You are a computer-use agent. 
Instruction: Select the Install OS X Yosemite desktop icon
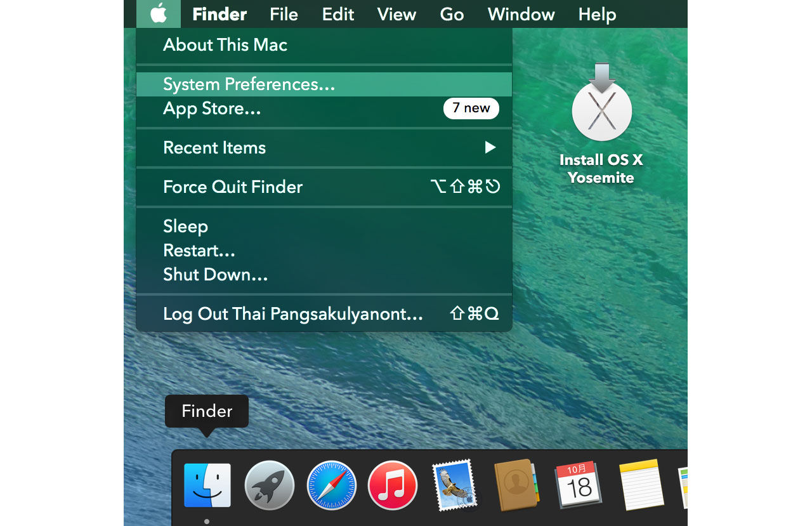601,110
